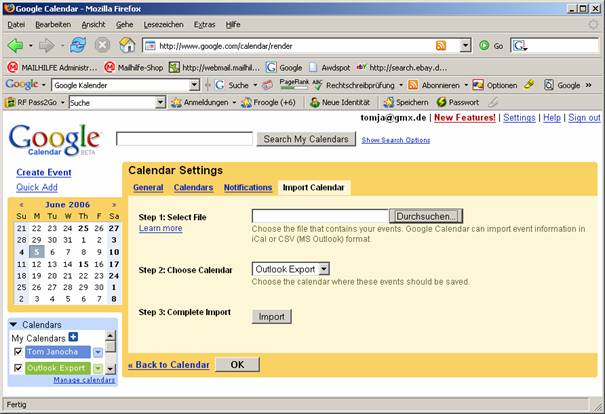605x414 pixels.
Task: Open the Create Event link
Action: point(44,172)
